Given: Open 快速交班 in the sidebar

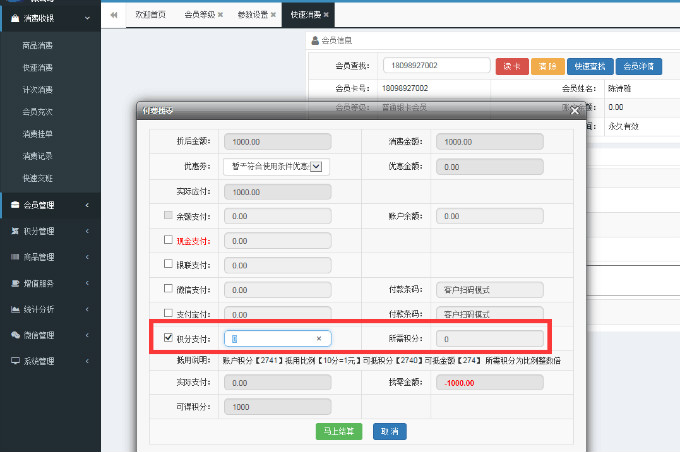Looking at the screenshot, I should (x=38, y=178).
